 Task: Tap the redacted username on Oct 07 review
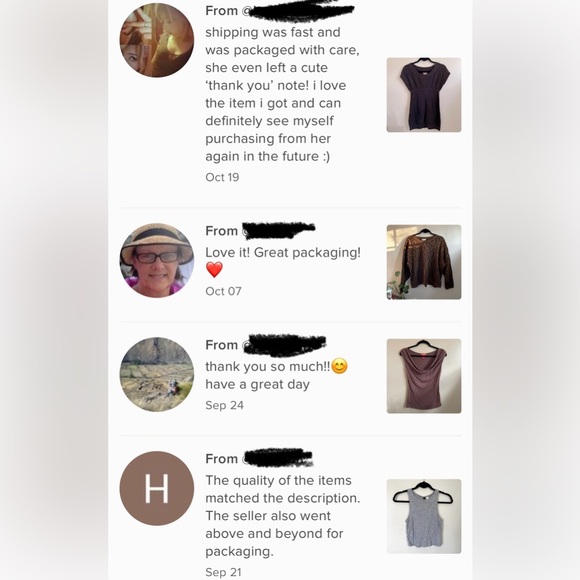coord(278,230)
